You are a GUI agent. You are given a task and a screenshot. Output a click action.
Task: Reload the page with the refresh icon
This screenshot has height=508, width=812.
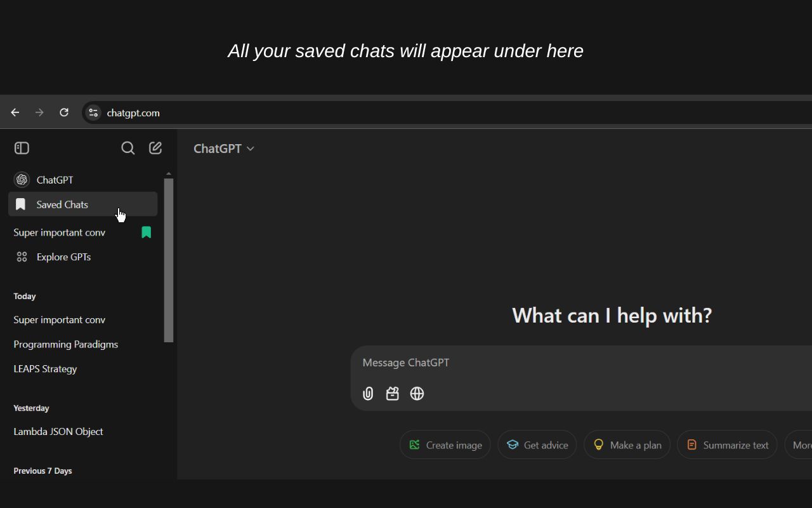pos(63,112)
